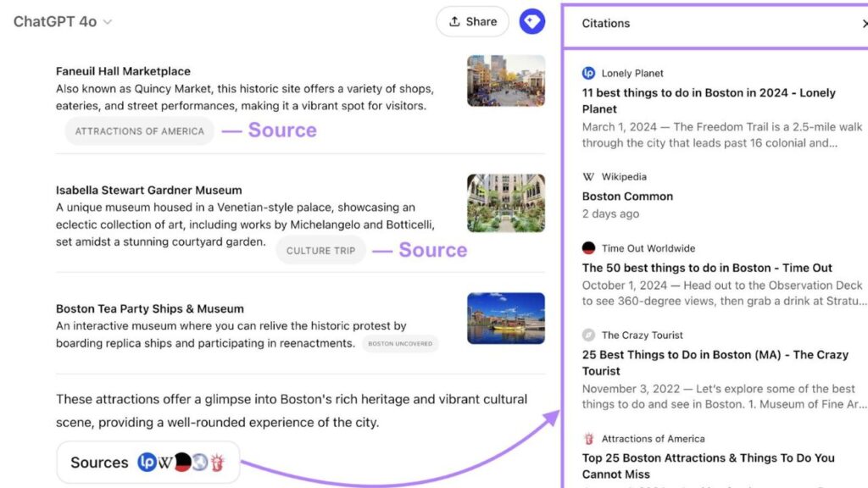Click the Share button
Screen dimensions: 868x488
tap(472, 21)
